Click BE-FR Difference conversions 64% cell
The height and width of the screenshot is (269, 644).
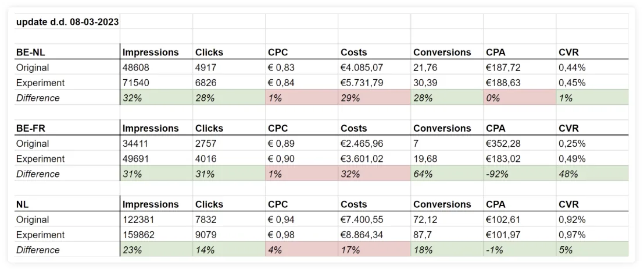coord(447,174)
